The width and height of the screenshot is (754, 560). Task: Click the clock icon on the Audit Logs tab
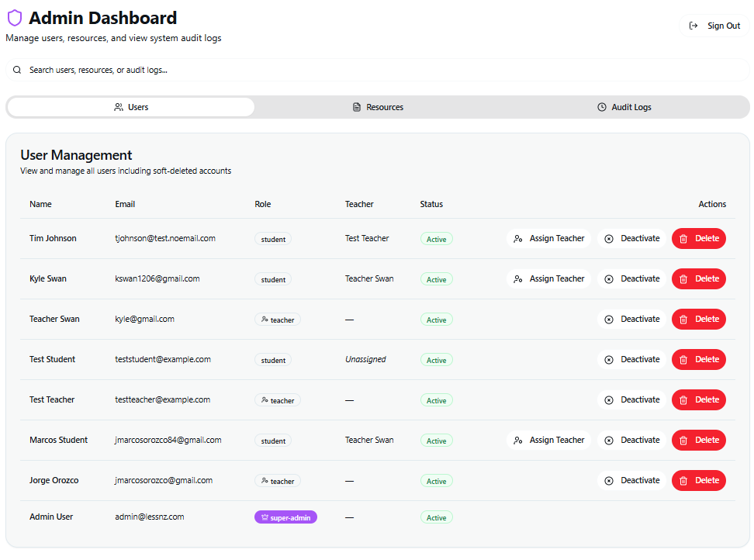(x=602, y=107)
